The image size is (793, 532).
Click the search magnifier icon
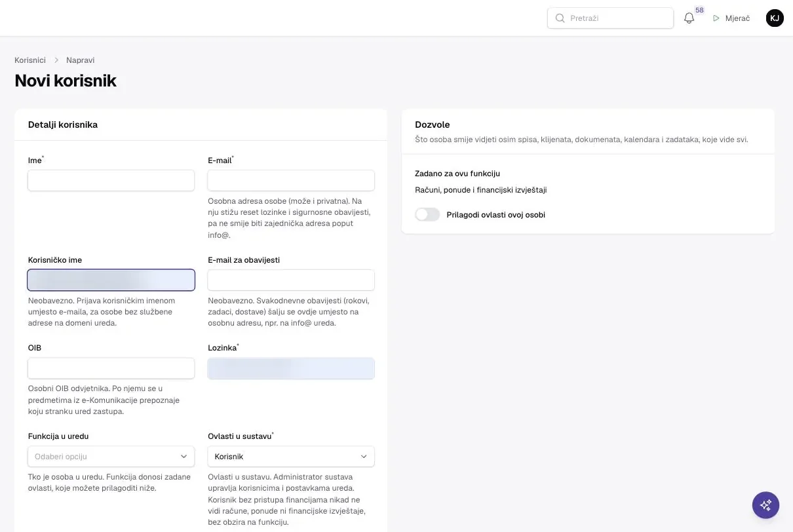pyautogui.click(x=560, y=18)
